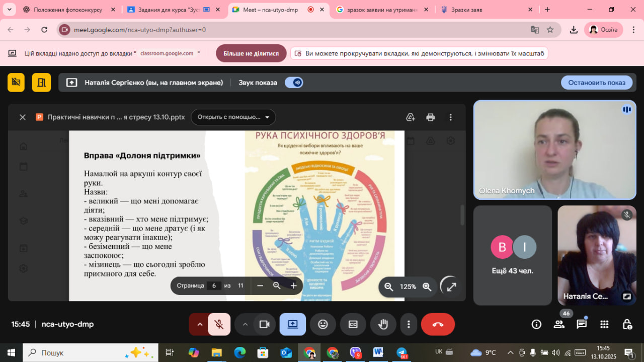Expand audio settings arrow beside microphone
Image resolution: width=644 pixels, height=362 pixels.
200,325
